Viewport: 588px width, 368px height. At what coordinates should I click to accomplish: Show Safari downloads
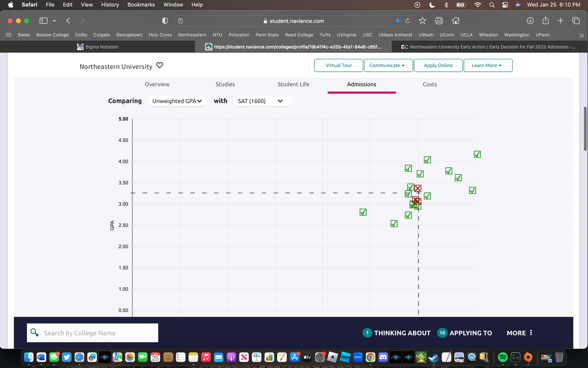point(530,21)
